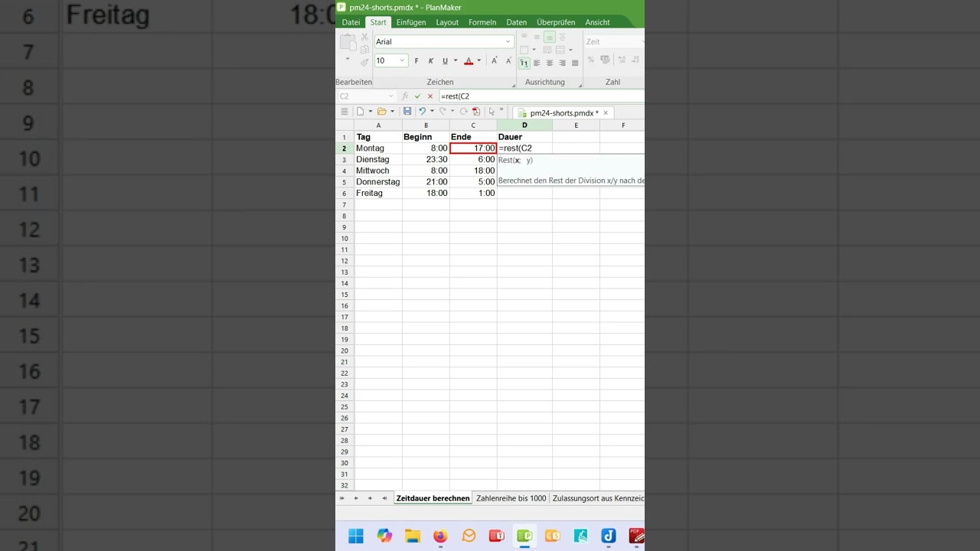Open Firefox from the taskbar
Image resolution: width=980 pixels, height=551 pixels.
[x=440, y=536]
